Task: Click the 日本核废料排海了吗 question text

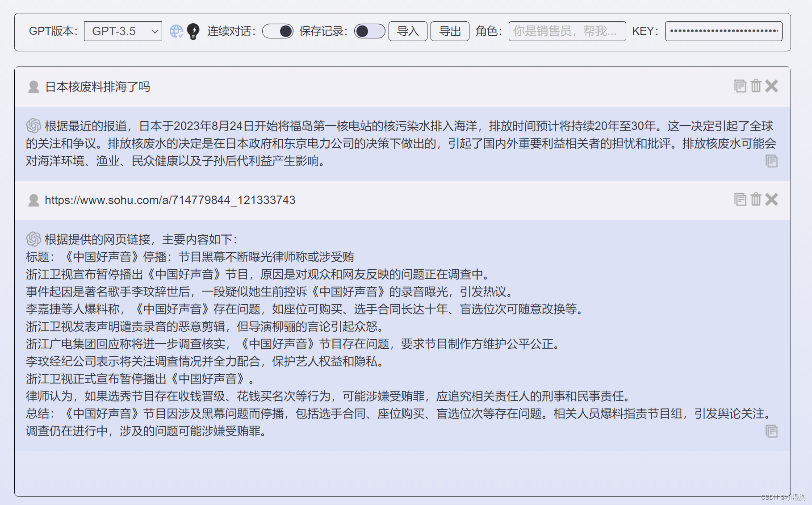Action: pyautogui.click(x=97, y=87)
